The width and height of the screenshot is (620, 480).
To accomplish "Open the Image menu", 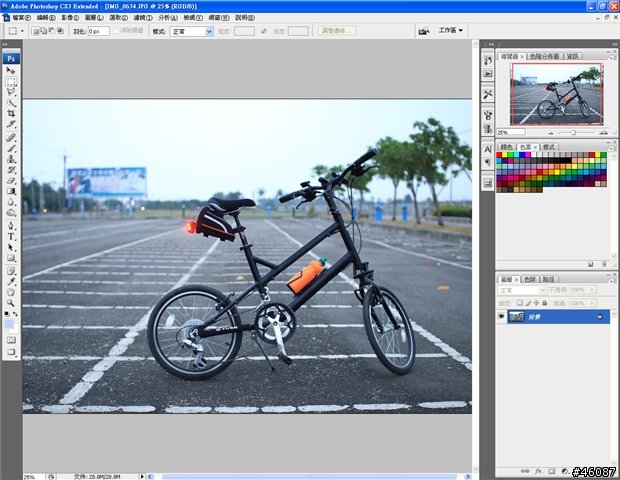I will (x=70, y=18).
